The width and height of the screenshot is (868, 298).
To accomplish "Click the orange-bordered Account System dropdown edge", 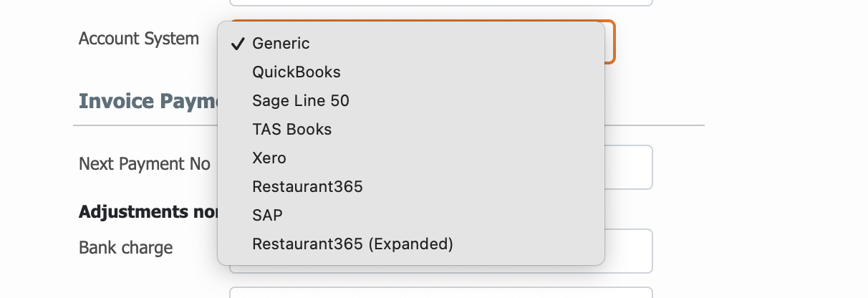I will [610, 42].
